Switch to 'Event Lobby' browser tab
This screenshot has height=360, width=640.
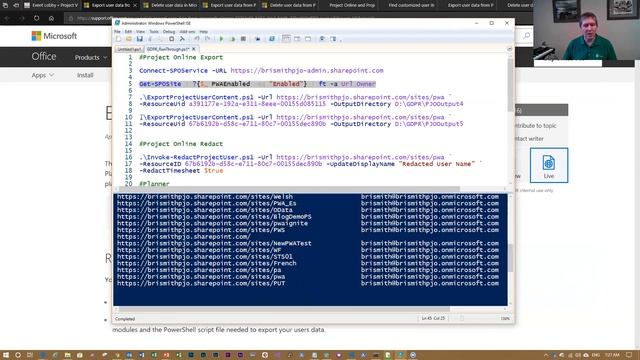(51, 5)
